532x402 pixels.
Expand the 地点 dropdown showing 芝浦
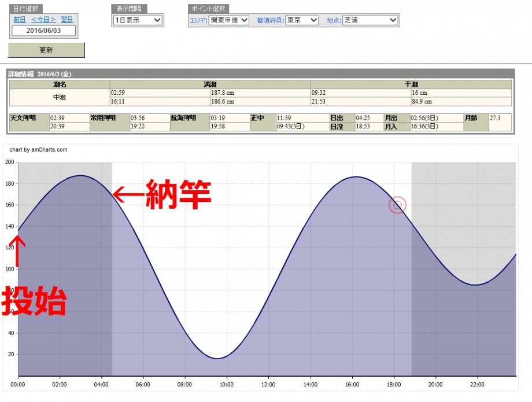point(370,20)
